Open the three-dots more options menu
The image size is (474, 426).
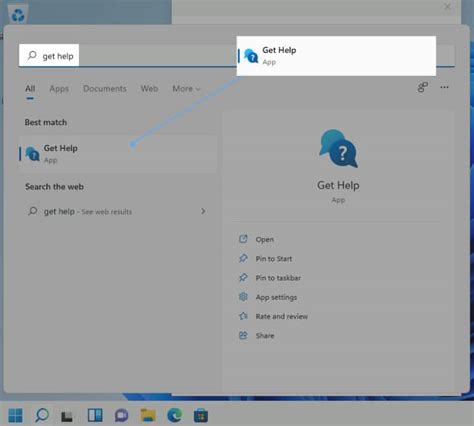tap(444, 87)
